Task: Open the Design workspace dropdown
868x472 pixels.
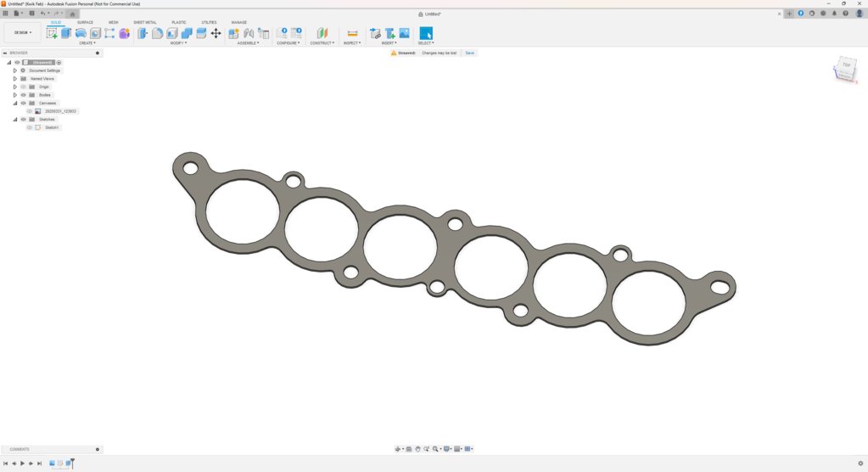Action: pos(23,33)
